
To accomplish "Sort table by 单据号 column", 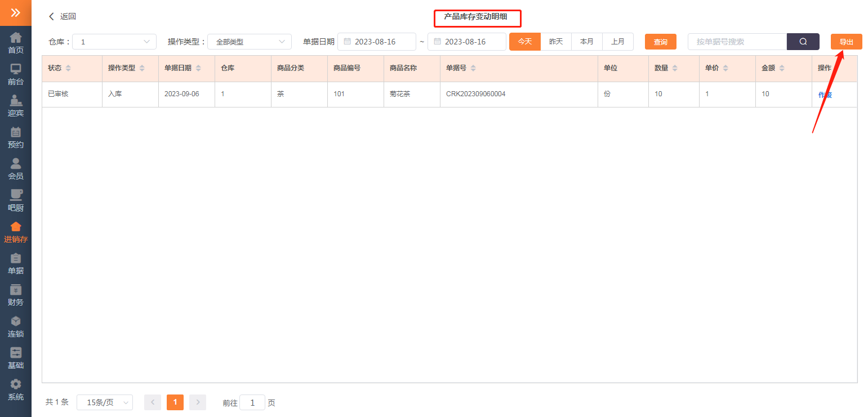I will [x=473, y=68].
